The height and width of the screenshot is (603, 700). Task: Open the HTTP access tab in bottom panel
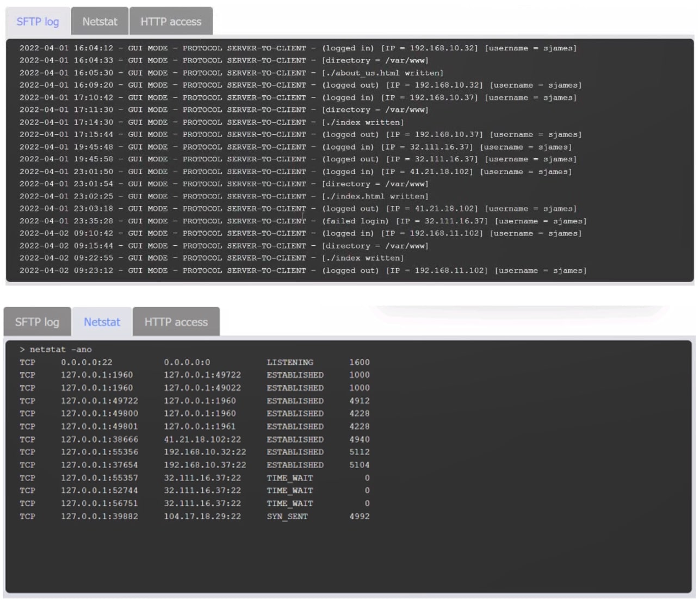pos(176,322)
